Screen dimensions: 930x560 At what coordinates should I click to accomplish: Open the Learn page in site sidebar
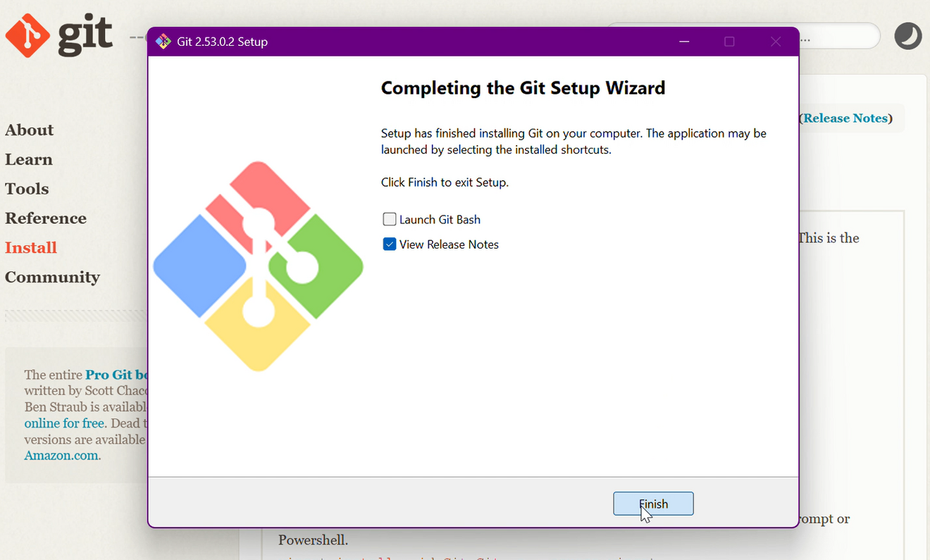pyautogui.click(x=29, y=159)
